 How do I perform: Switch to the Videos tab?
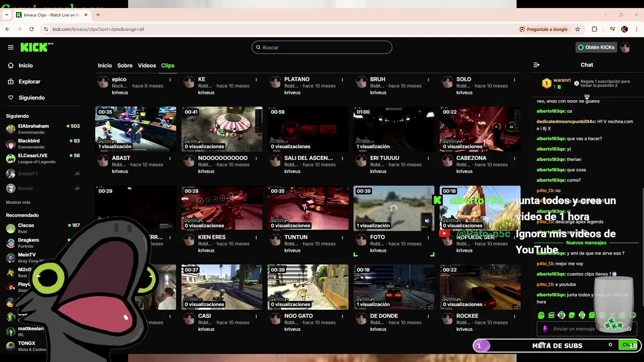tap(147, 65)
